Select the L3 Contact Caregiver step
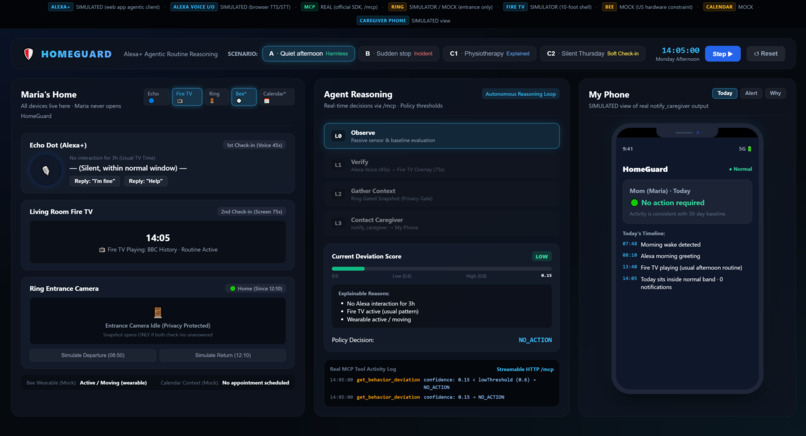Image resolution: width=806 pixels, height=436 pixels. click(442, 223)
